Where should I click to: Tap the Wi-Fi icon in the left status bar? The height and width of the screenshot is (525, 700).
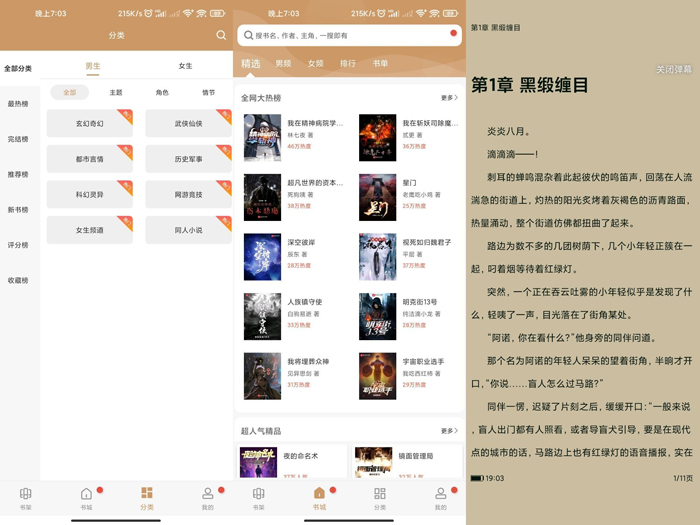click(201, 13)
